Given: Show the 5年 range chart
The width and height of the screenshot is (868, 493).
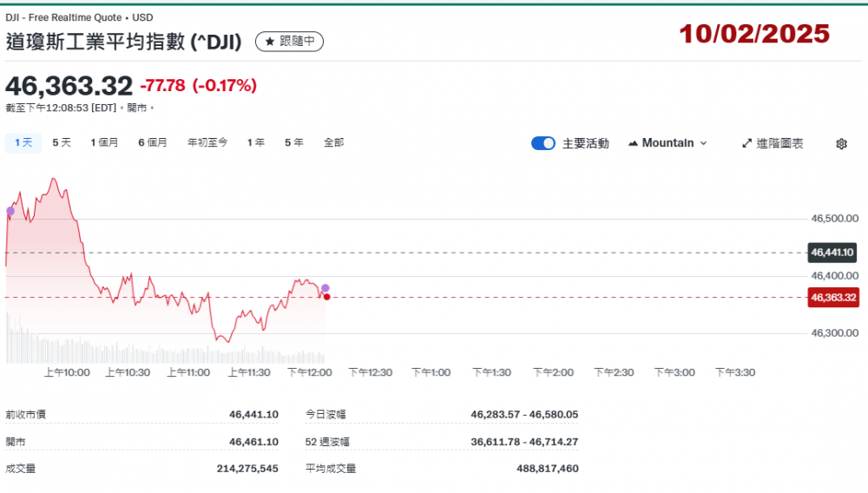Looking at the screenshot, I should click(x=294, y=142).
